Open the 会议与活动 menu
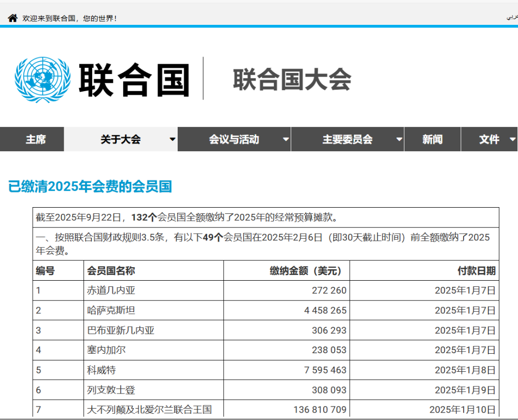Viewport: 518px width, 420px height. point(234,139)
